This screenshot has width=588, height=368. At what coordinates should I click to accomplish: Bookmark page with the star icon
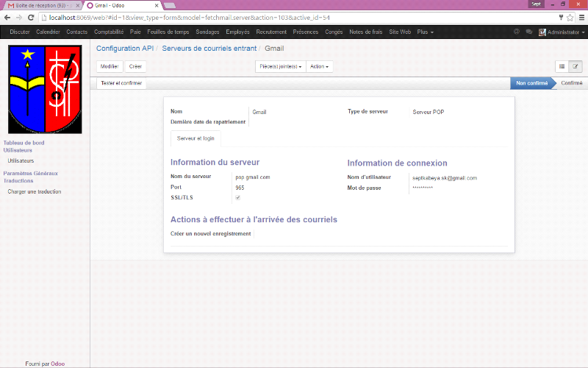click(x=570, y=17)
